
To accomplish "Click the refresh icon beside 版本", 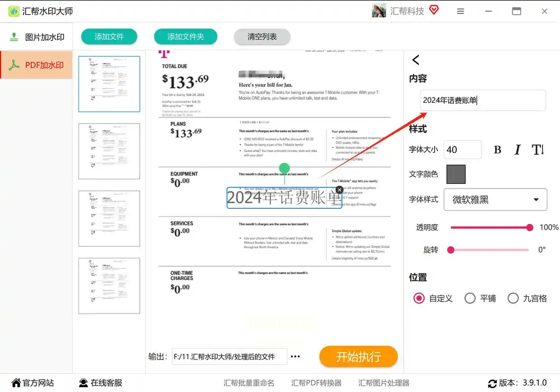I will 492,383.
